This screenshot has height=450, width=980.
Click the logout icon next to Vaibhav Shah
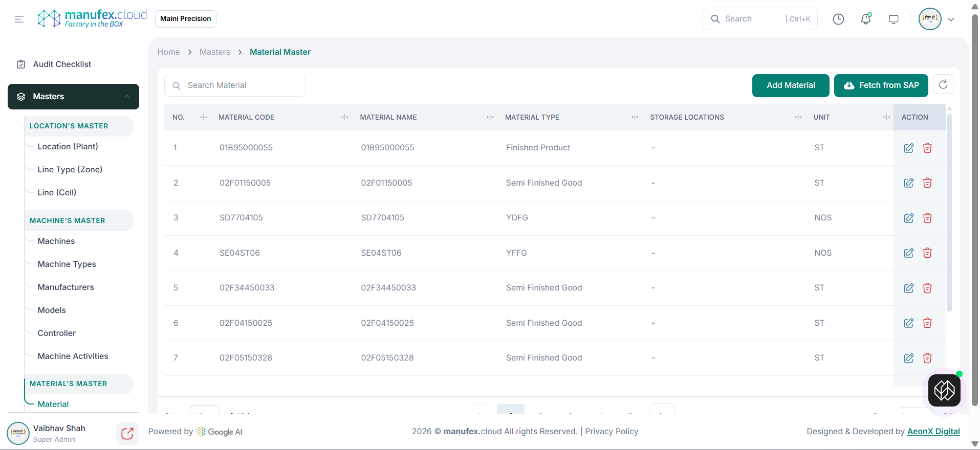click(127, 434)
